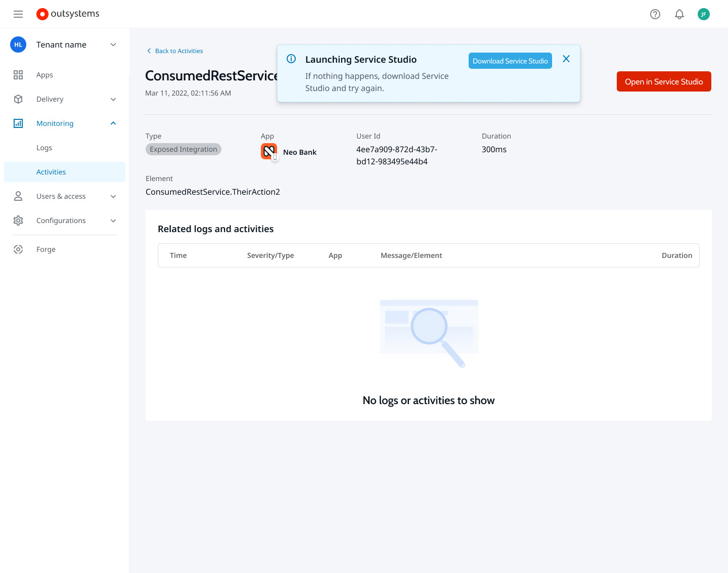Expand the Tenant name dropdown

coord(113,45)
